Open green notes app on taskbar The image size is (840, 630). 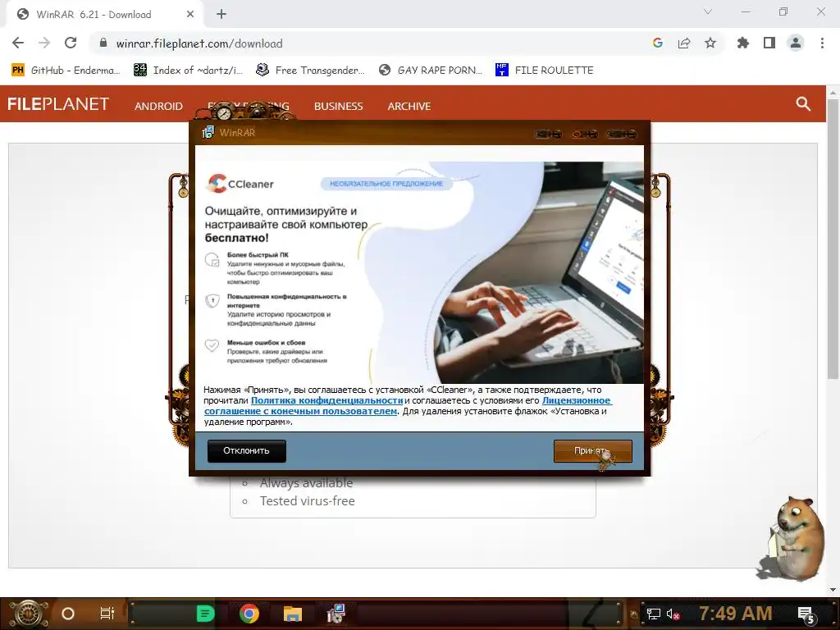click(x=205, y=614)
